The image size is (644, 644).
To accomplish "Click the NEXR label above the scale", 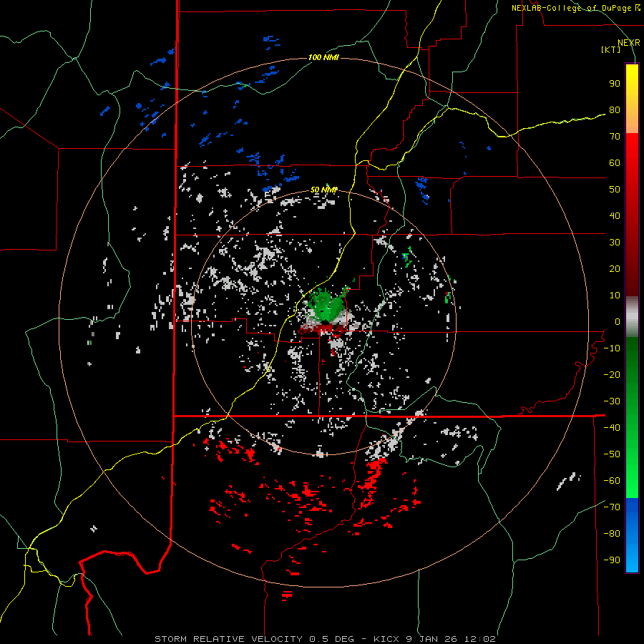I will (x=628, y=43).
